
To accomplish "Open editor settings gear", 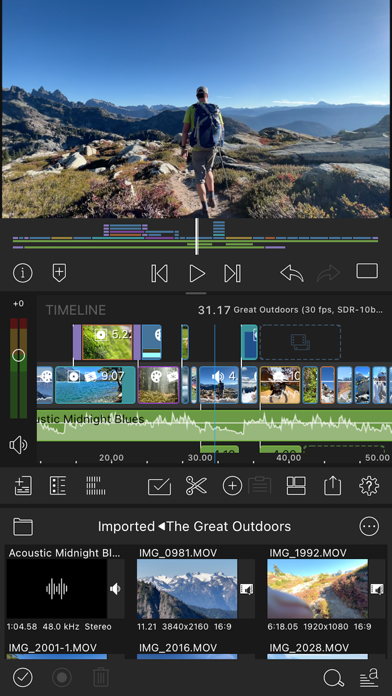I will click(x=369, y=486).
